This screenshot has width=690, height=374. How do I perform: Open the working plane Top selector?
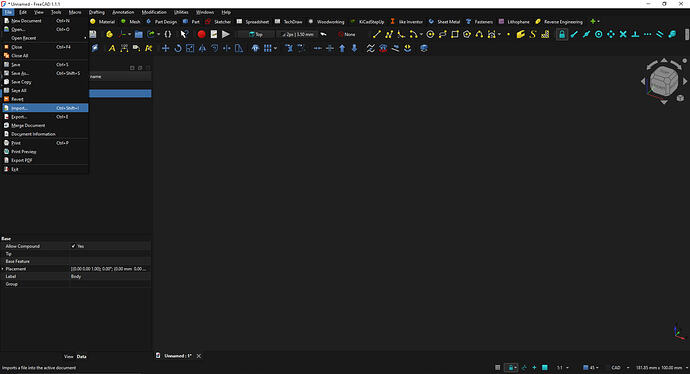pyautogui.click(x=256, y=34)
